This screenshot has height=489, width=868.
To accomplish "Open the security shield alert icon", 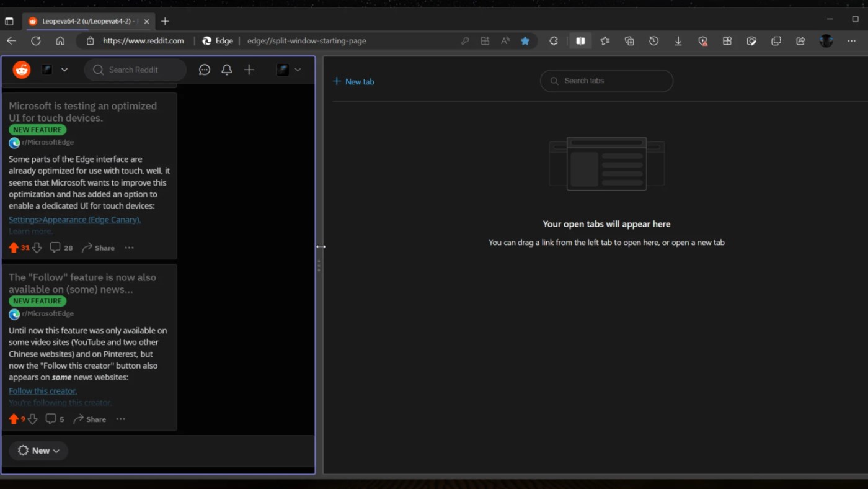I will (702, 41).
